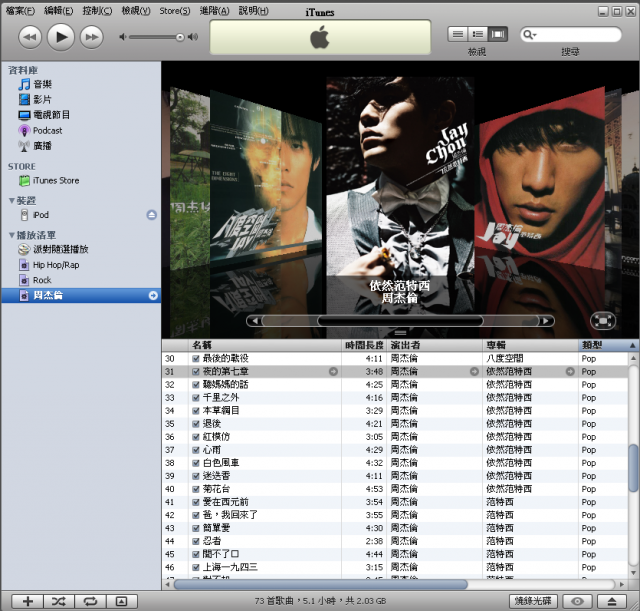Uncheck the song 夜的第七章
Screen dimensions: 640x611
196,372
